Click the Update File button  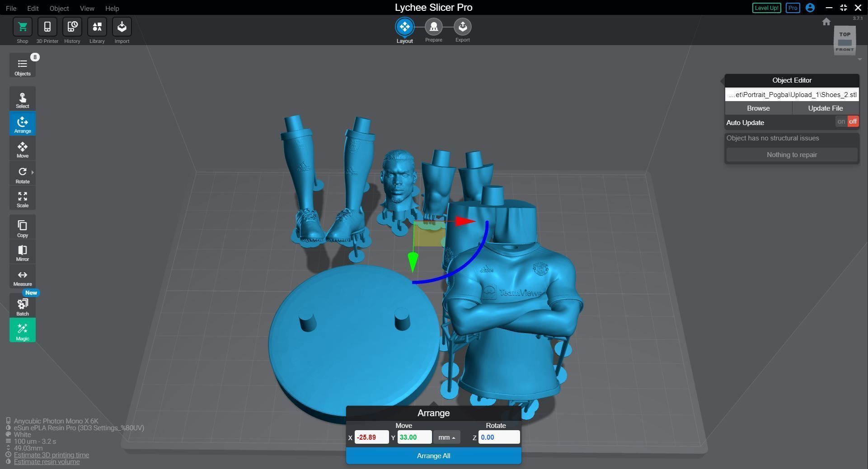point(825,108)
